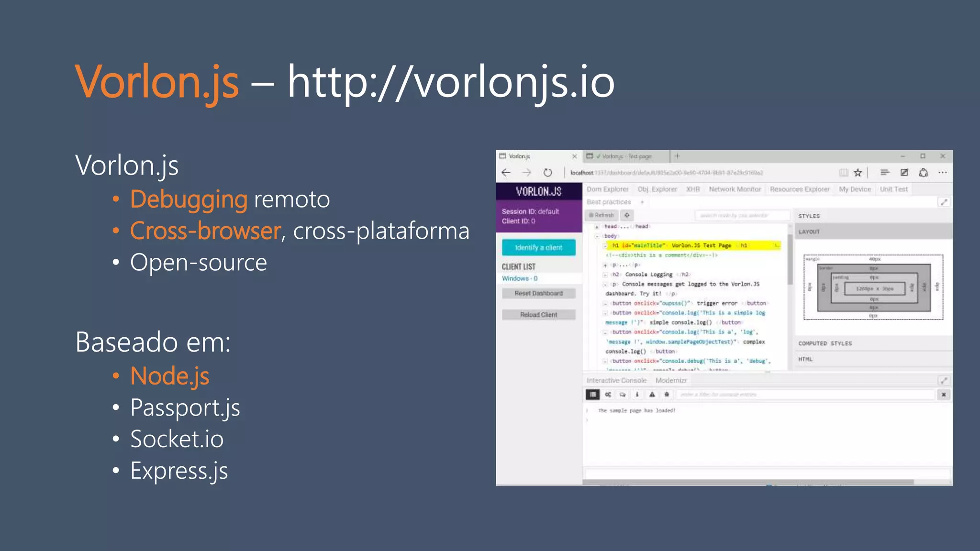
Task: Click the browser address bar URL
Action: coord(667,173)
